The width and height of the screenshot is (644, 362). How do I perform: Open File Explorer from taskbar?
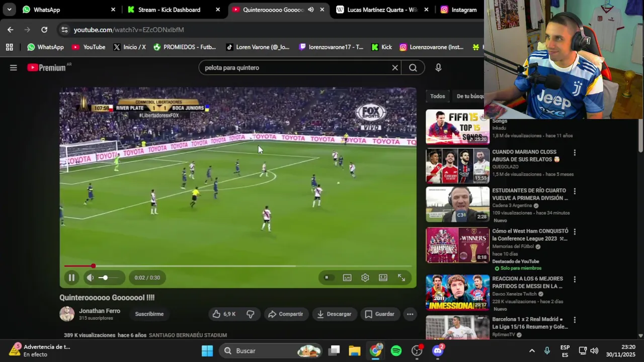[355, 350]
